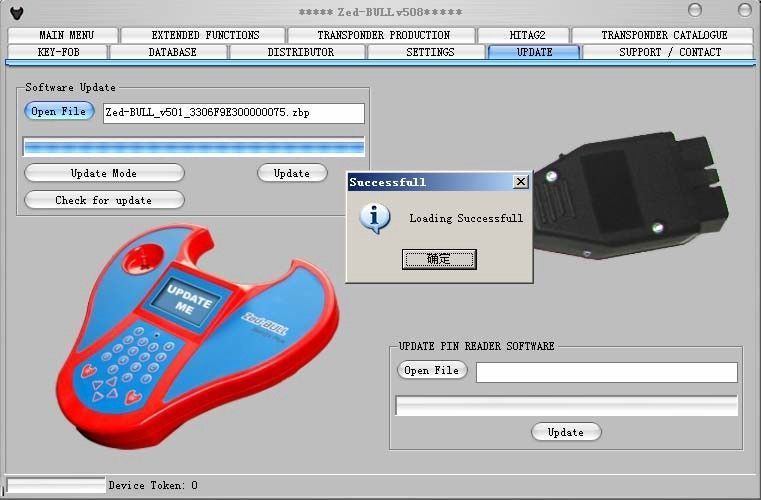Screen dimensions: 761x500
Task: Click the blue software update progress bar
Action: (x=194, y=147)
